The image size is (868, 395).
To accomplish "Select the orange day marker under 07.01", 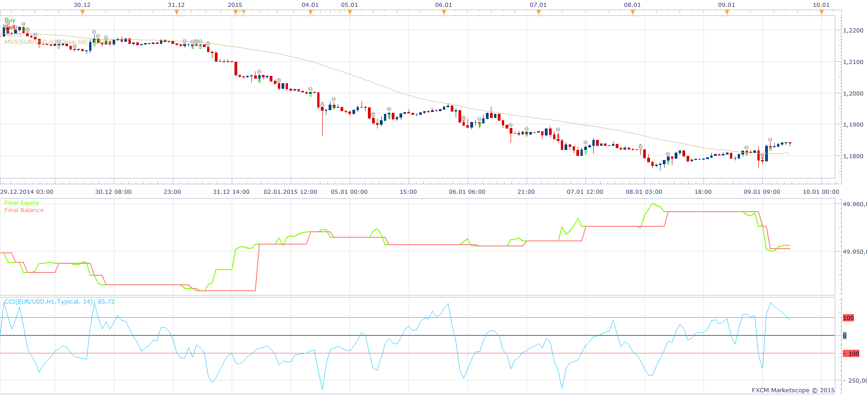I will click(538, 12).
